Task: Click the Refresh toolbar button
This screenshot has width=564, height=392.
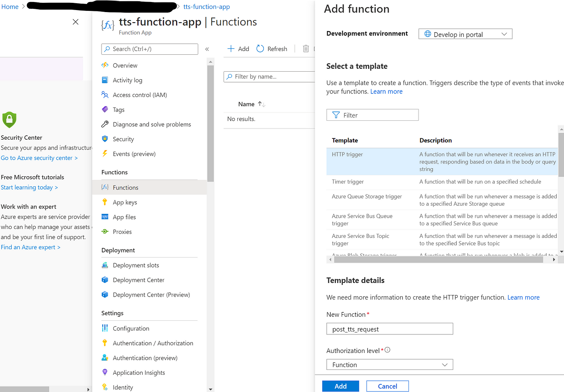Action: point(272,49)
